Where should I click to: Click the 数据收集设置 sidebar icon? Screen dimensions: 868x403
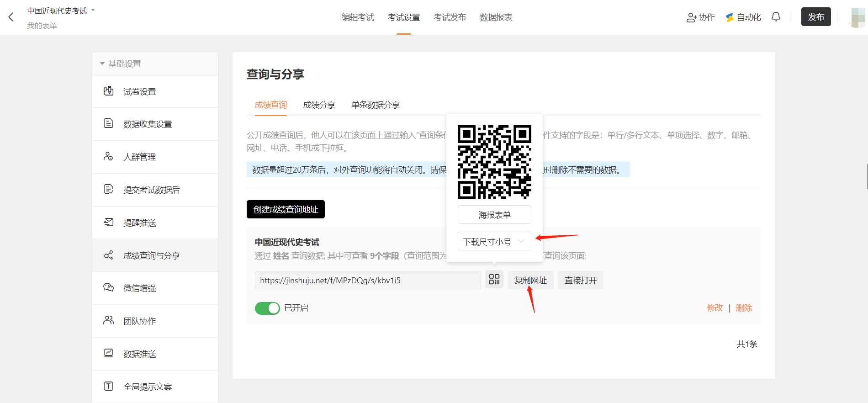coord(108,123)
